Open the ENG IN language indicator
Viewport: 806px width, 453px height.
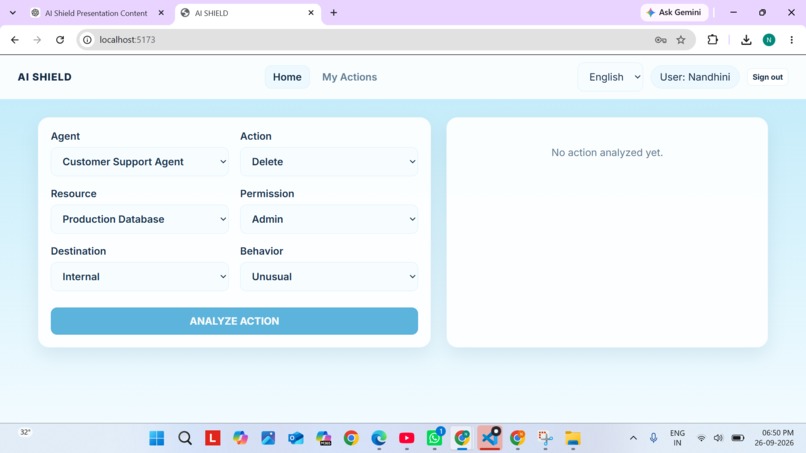677,438
